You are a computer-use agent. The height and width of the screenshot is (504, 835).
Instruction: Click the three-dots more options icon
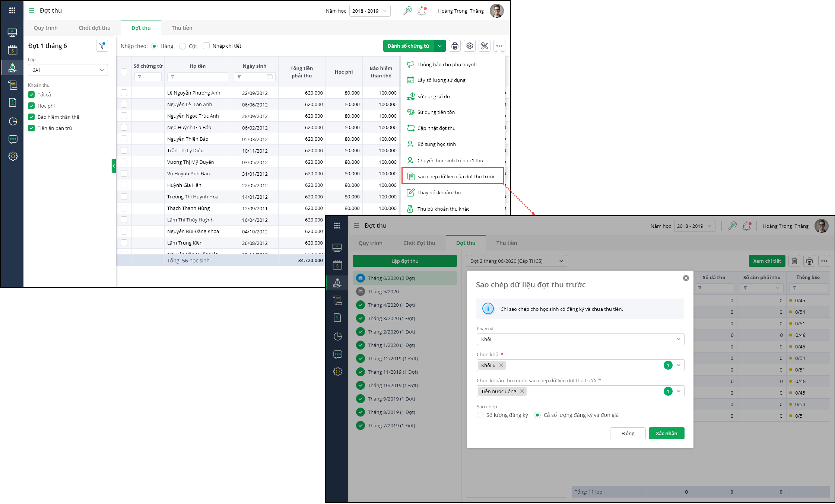[x=499, y=46]
